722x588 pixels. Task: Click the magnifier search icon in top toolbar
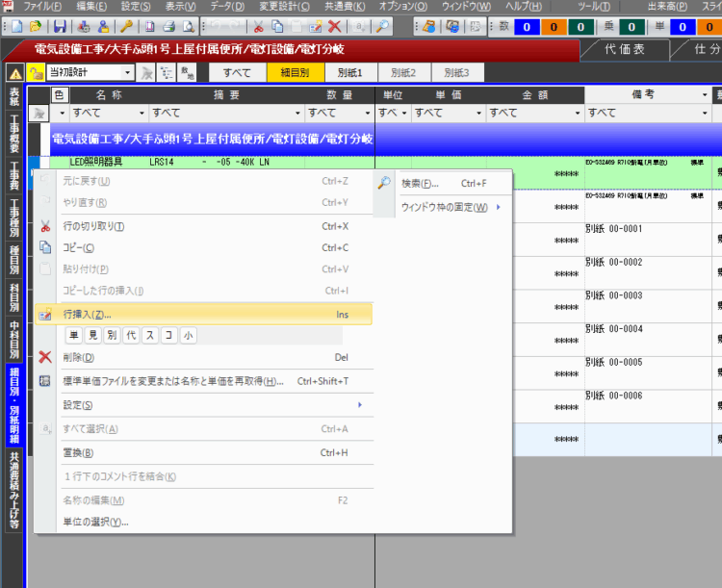383,27
